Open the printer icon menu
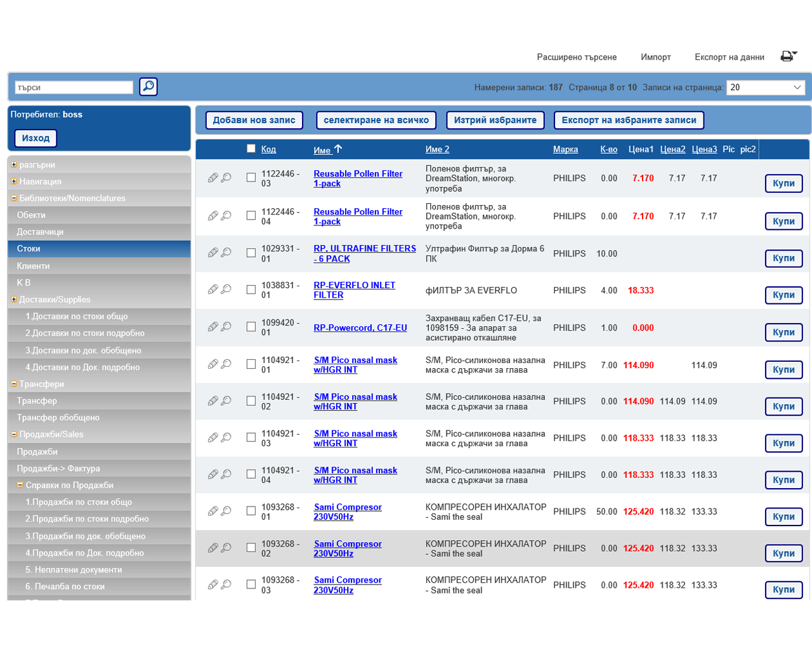Image resolution: width=812 pixels, height=650 pixels. point(788,56)
